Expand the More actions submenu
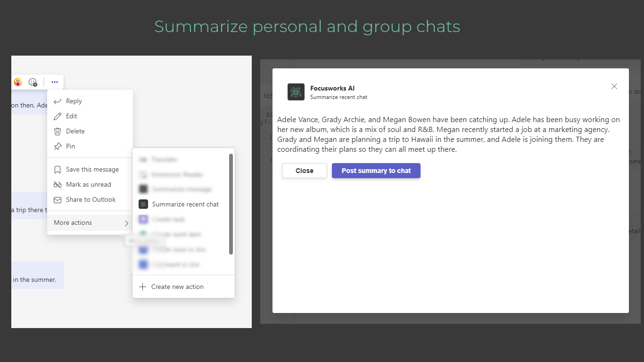This screenshot has width=644, height=362. [90, 223]
